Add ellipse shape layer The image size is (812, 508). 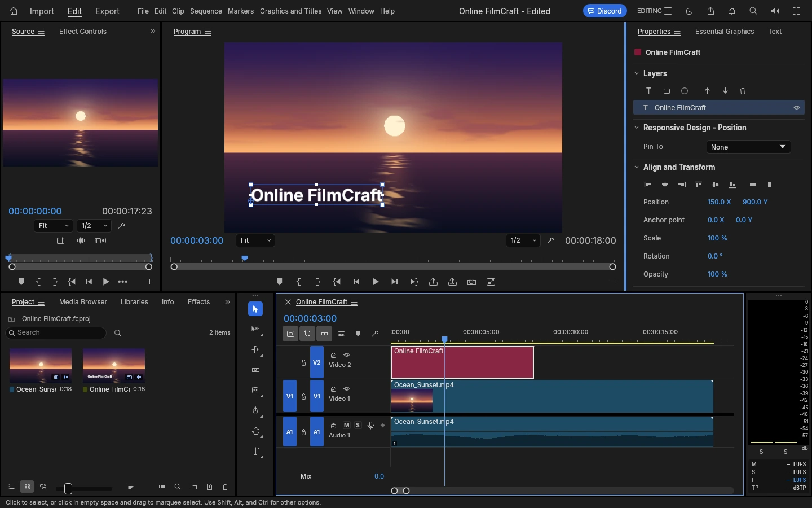685,91
